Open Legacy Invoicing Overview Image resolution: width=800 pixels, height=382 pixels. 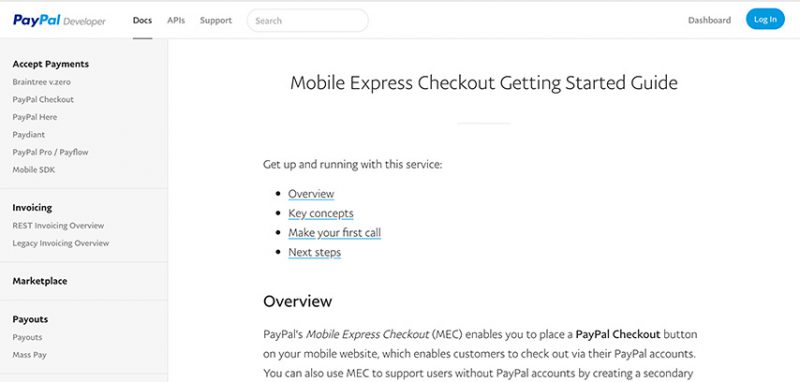coord(61,243)
